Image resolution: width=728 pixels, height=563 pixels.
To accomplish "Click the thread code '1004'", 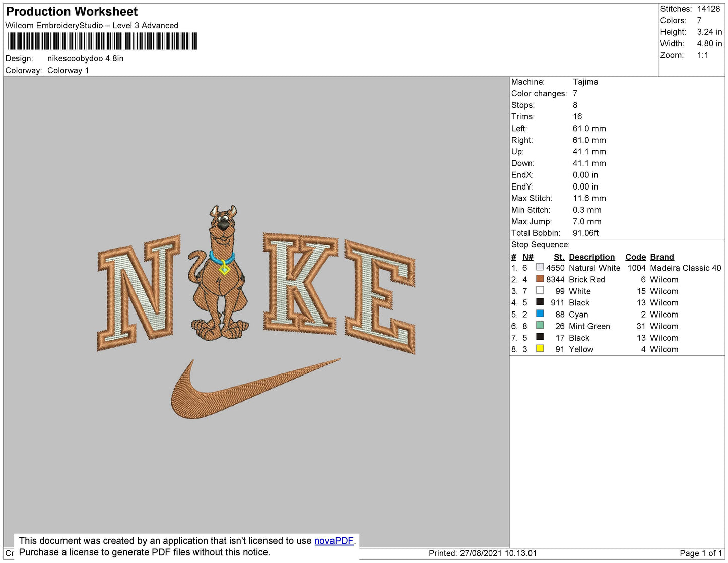I will pyautogui.click(x=637, y=268).
